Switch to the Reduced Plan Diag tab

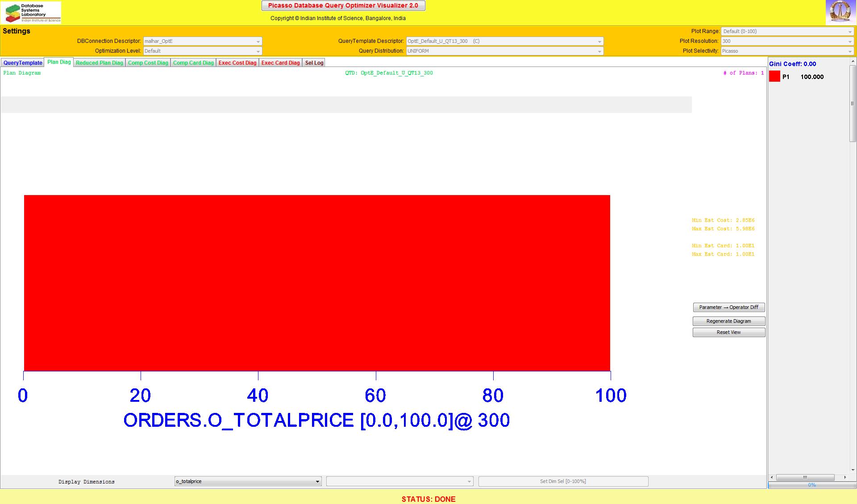[99, 63]
